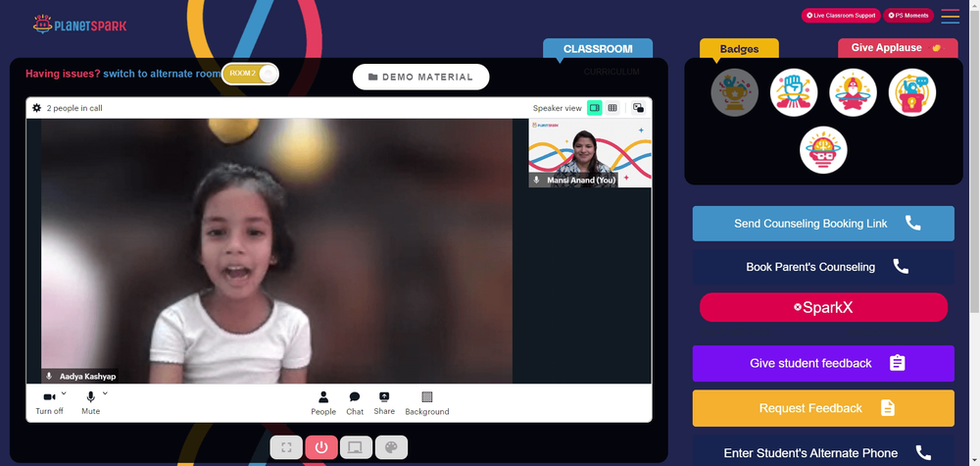The image size is (980, 466).
Task: Select the CLASSROOM tab
Action: 598,49
